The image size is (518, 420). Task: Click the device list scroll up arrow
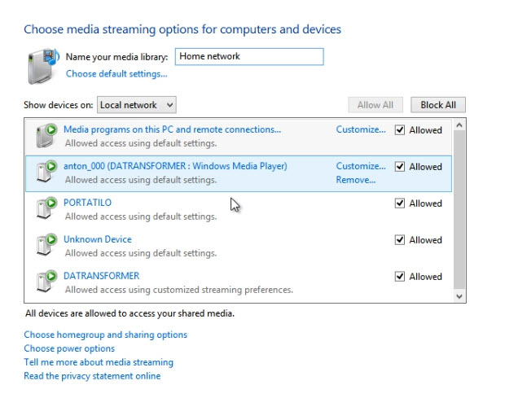459,125
